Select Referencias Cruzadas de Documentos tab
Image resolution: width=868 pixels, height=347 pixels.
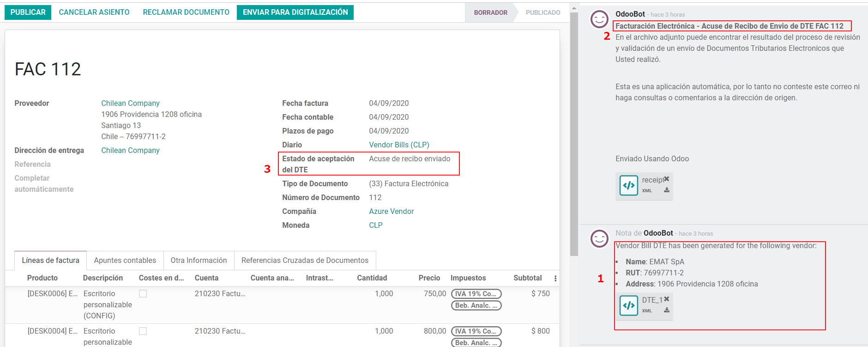pyautogui.click(x=305, y=261)
